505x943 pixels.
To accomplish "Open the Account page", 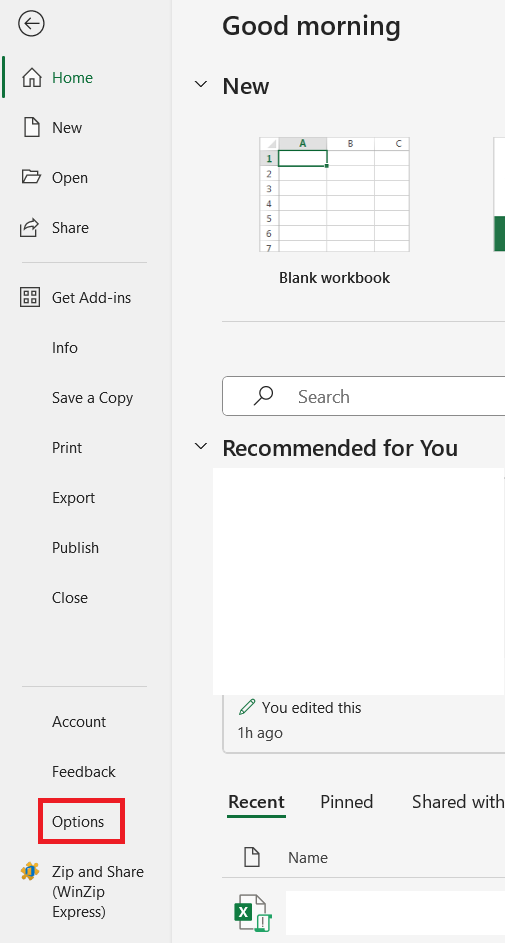I will [79, 722].
